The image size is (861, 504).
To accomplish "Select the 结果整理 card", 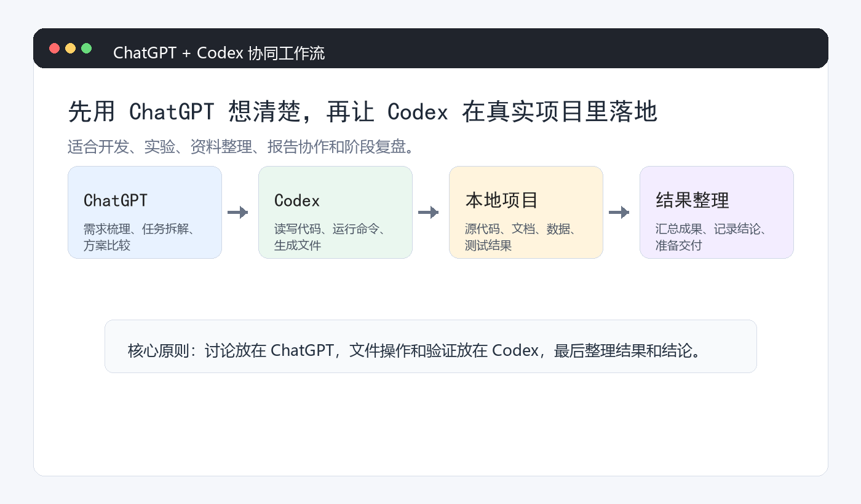I will (716, 212).
